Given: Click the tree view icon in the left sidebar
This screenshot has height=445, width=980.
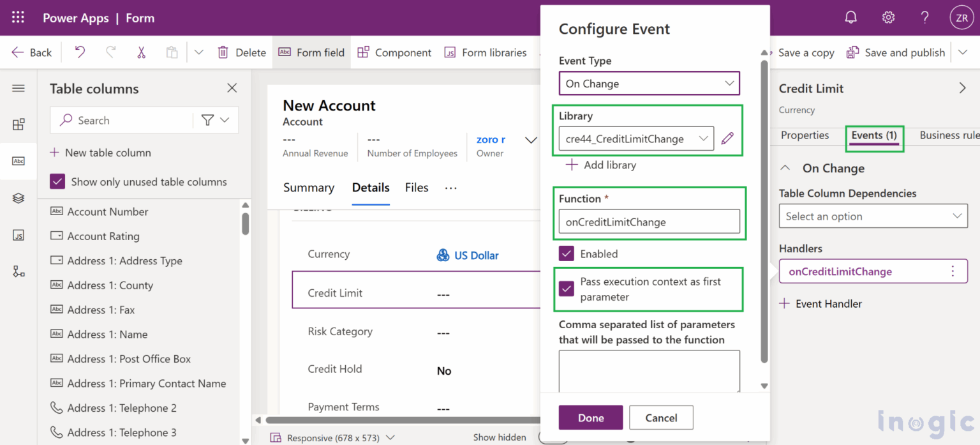Looking at the screenshot, I should tap(18, 271).
